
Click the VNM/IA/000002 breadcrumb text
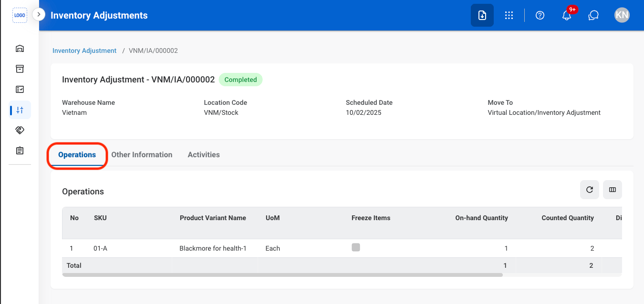click(x=153, y=51)
